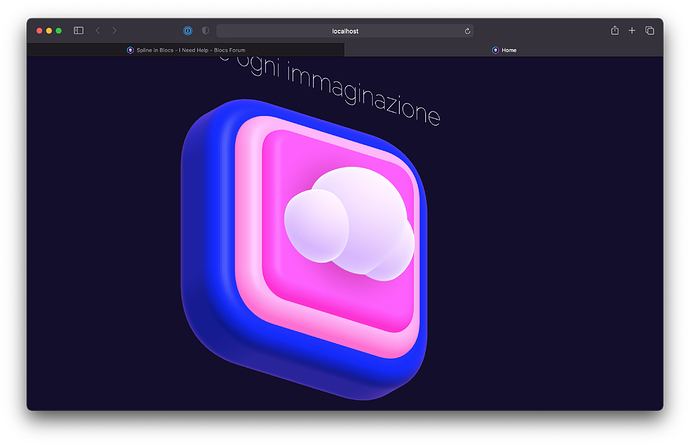
Task: Open the Share menu icon
Action: [x=615, y=31]
